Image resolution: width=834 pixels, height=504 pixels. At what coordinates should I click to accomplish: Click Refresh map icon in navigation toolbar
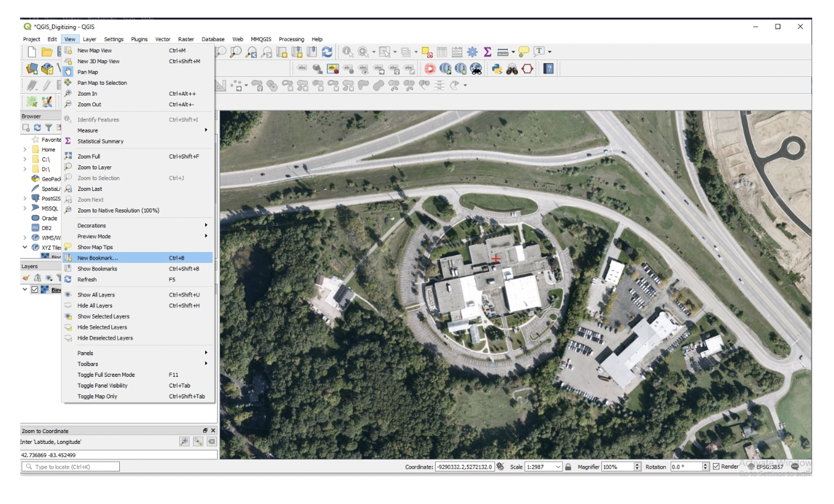click(x=327, y=52)
